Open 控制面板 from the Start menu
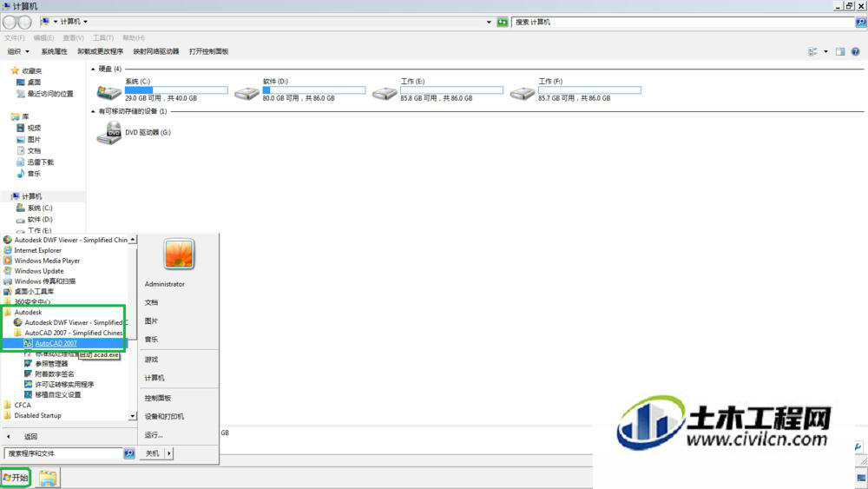Image resolution: width=868 pixels, height=489 pixels. [158, 398]
